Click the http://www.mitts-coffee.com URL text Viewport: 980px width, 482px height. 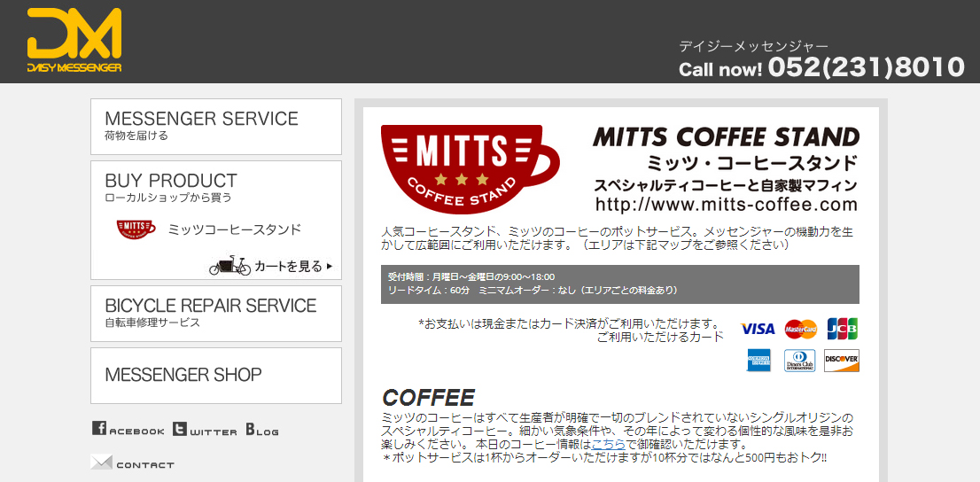(727, 205)
